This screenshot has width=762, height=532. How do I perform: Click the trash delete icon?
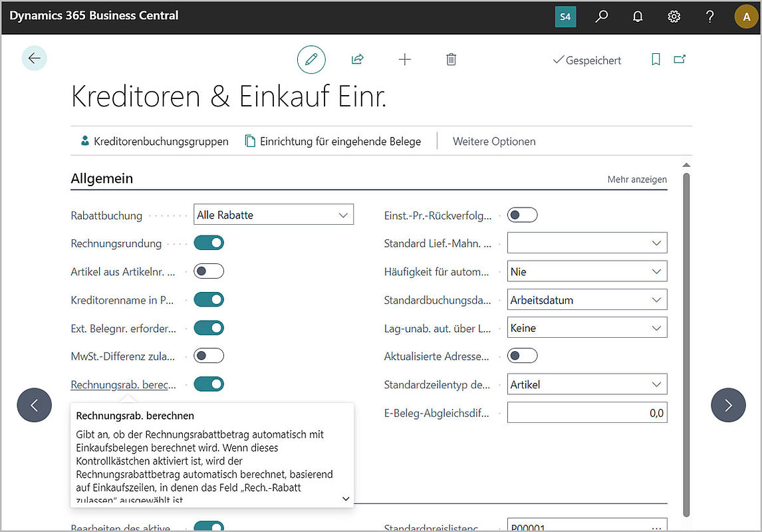pyautogui.click(x=451, y=59)
